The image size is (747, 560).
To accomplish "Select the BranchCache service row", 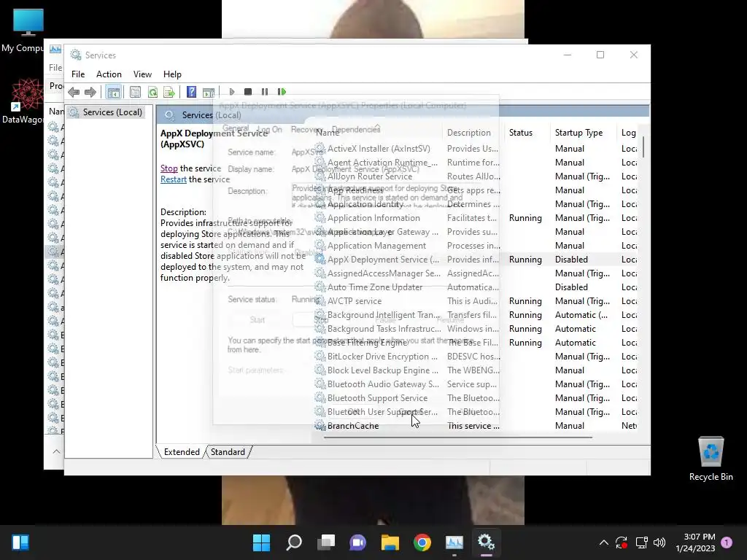I will (x=476, y=426).
